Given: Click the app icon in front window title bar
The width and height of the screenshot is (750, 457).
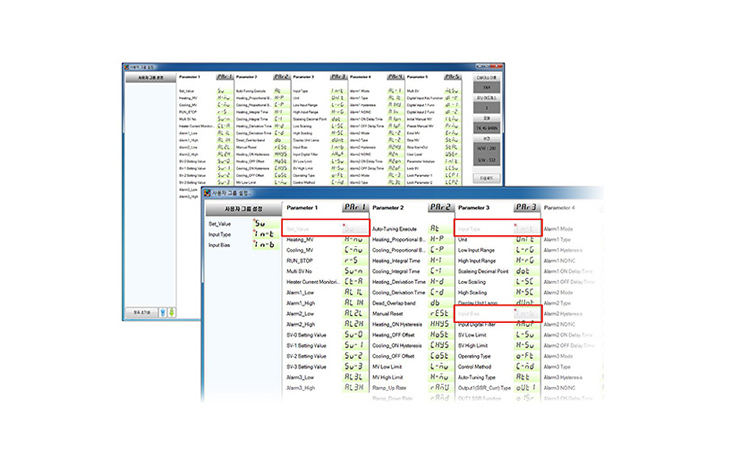Looking at the screenshot, I should (x=207, y=193).
